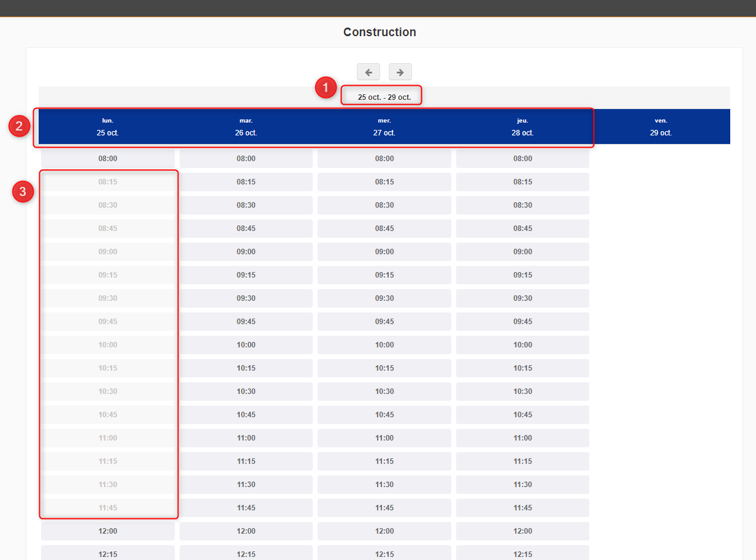Viewport: 756px width, 560px height.
Task: Select the 11:00 slot on Wednesday
Action: pos(384,438)
